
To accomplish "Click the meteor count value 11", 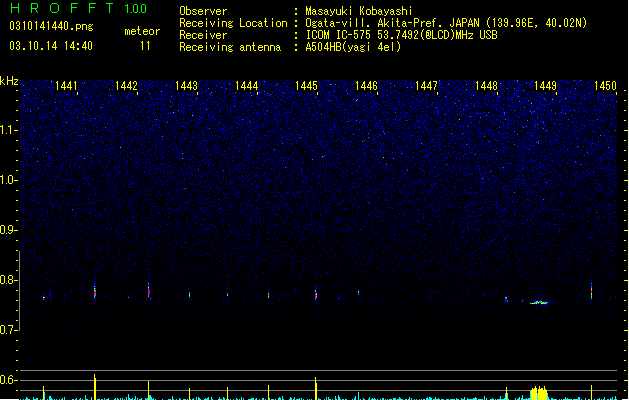I will click(x=145, y=46).
